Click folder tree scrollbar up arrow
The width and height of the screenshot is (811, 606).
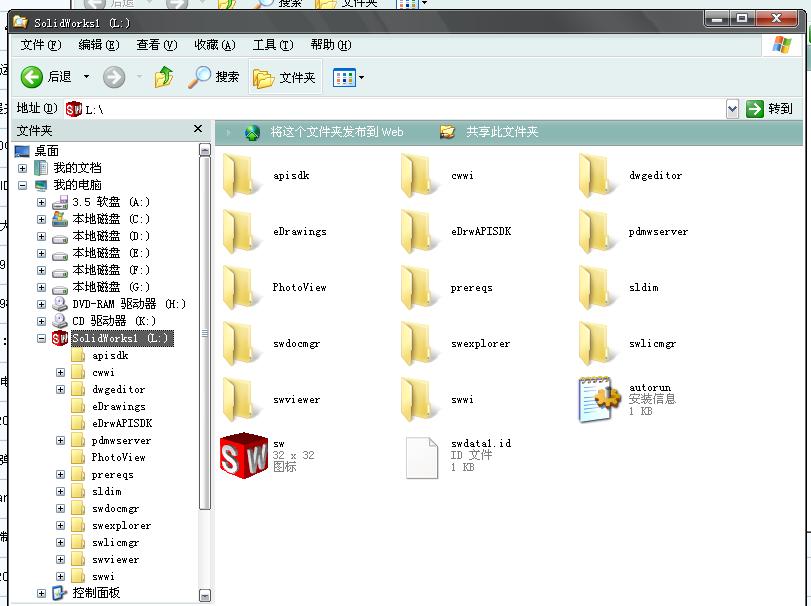[205, 150]
